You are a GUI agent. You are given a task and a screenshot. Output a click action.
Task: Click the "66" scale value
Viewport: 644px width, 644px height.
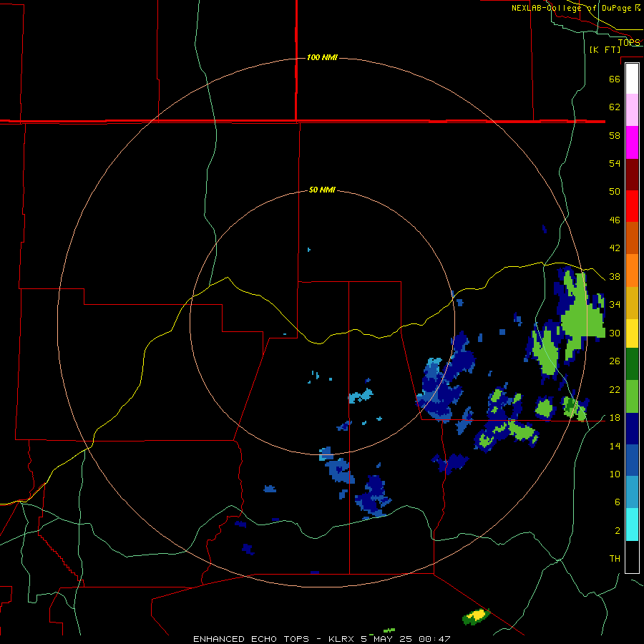click(x=615, y=79)
